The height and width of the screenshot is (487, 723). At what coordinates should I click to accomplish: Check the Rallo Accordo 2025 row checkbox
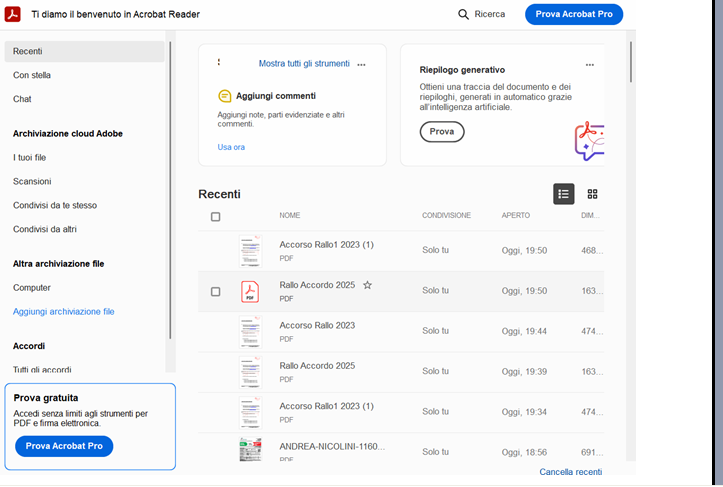[x=215, y=291]
